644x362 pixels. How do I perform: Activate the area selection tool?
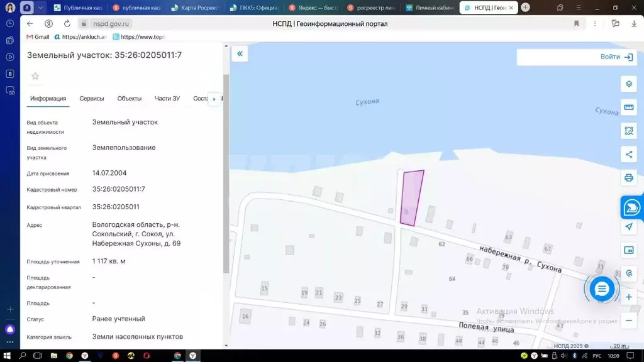click(628, 131)
